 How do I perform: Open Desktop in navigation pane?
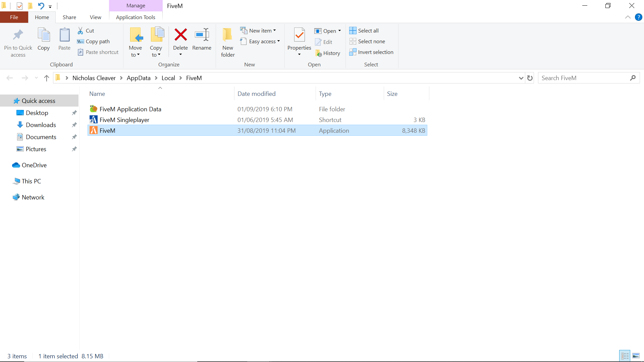[x=37, y=113]
